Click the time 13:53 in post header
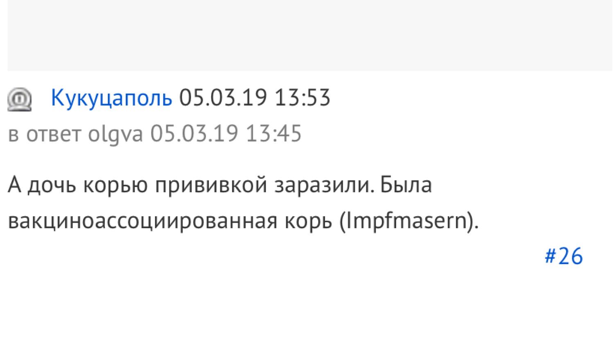The image size is (614, 364). [302, 98]
